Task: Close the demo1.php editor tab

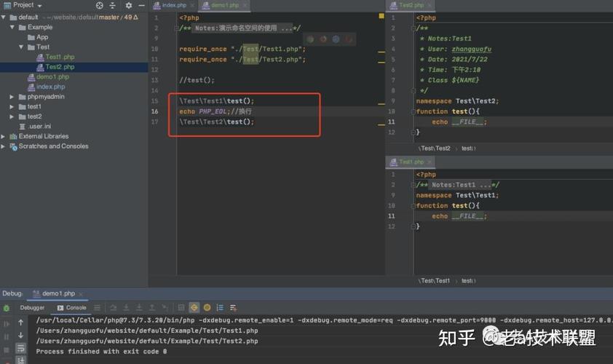Action: [245, 6]
